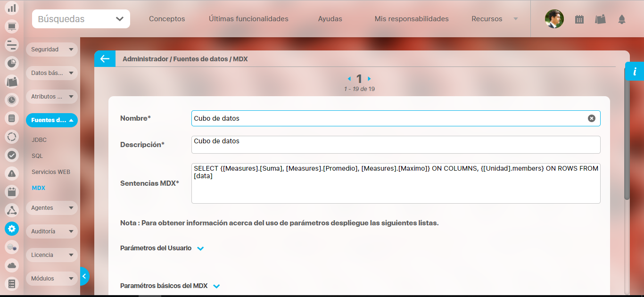Open the warning triangle icon in sidebar
644x297 pixels.
[x=12, y=173]
